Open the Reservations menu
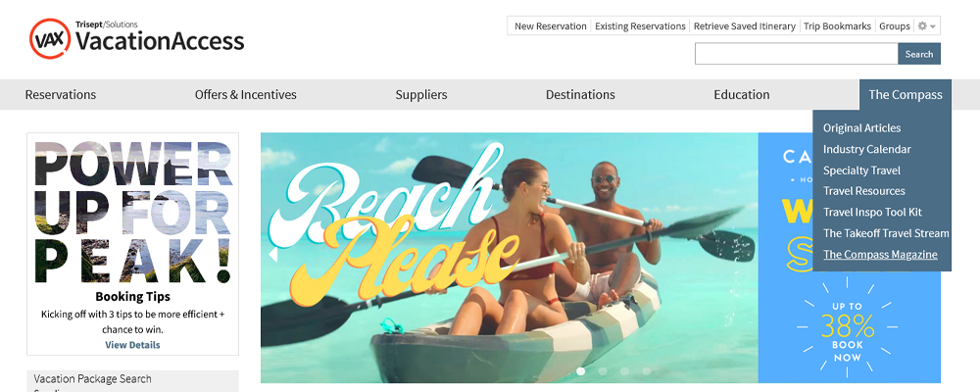 point(61,94)
